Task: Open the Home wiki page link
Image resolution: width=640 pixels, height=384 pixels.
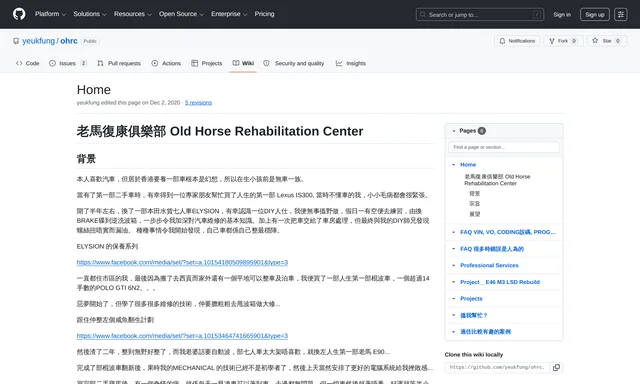Action: click(x=468, y=165)
